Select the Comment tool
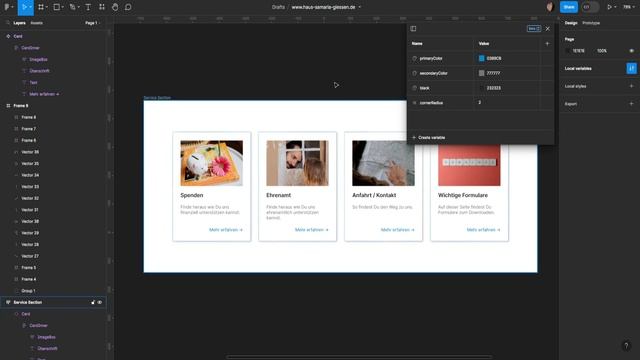 point(128,7)
